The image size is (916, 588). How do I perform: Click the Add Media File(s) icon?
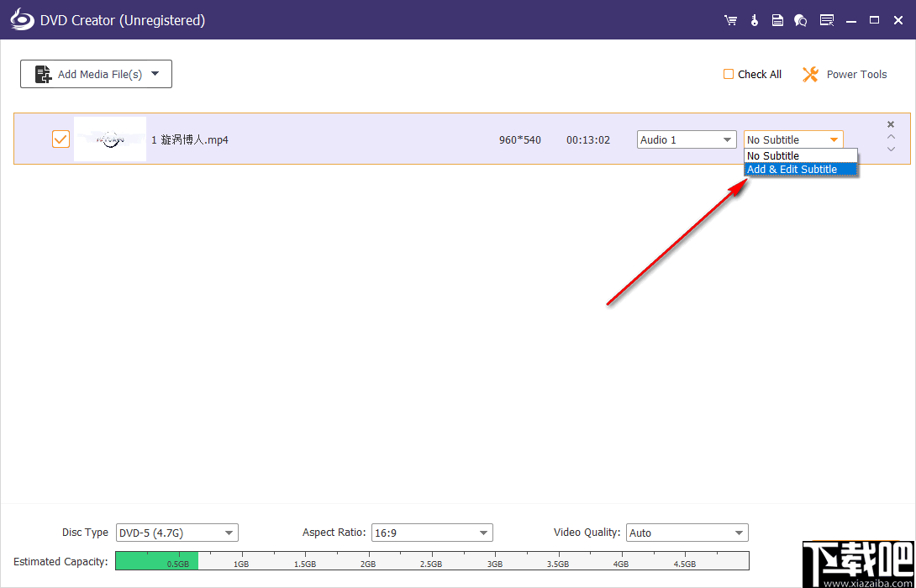[x=42, y=74]
